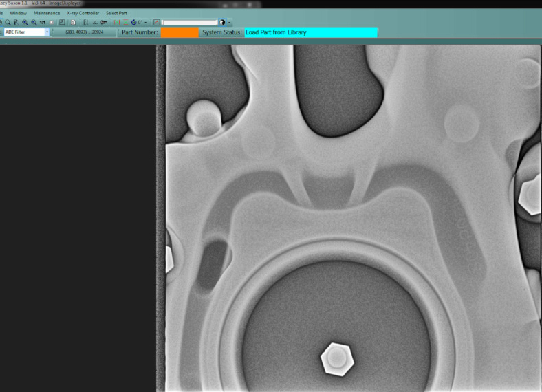Open the X-ray Controller menu
The image size is (542, 392).
(83, 13)
